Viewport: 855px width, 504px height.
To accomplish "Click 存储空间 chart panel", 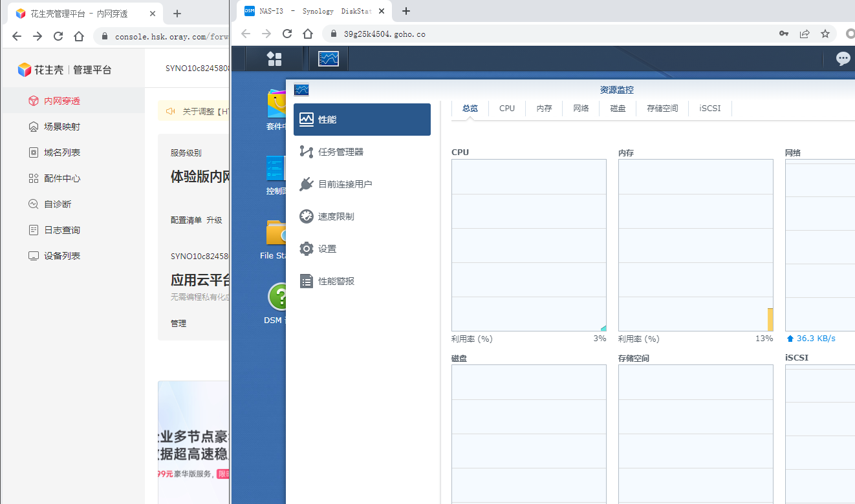I will [696, 434].
